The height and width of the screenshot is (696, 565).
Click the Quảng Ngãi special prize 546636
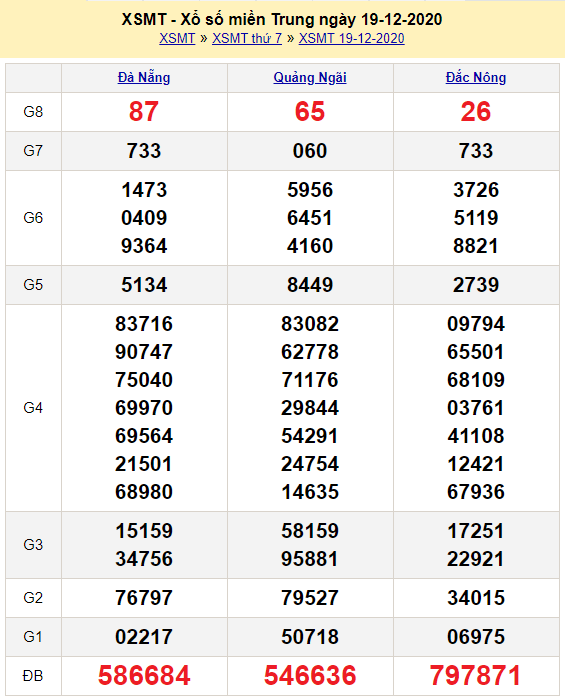tap(310, 675)
